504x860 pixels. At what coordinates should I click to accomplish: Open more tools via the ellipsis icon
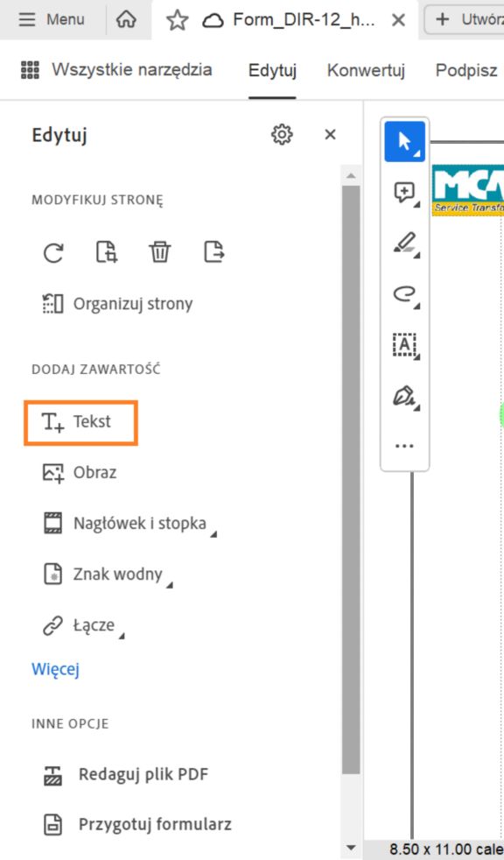point(403,445)
